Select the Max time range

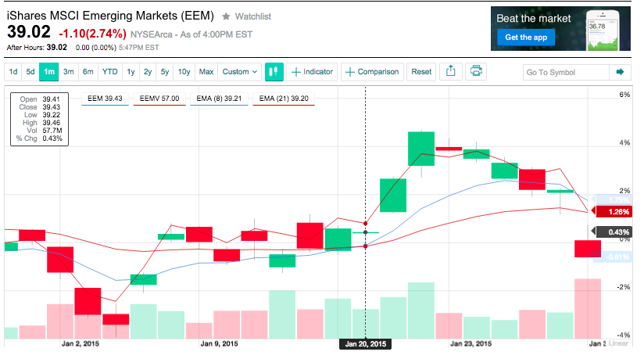coord(206,71)
